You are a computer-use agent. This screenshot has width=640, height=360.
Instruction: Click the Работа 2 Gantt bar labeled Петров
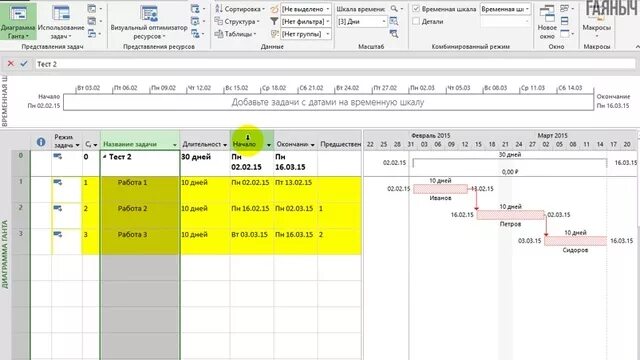[x=510, y=215]
